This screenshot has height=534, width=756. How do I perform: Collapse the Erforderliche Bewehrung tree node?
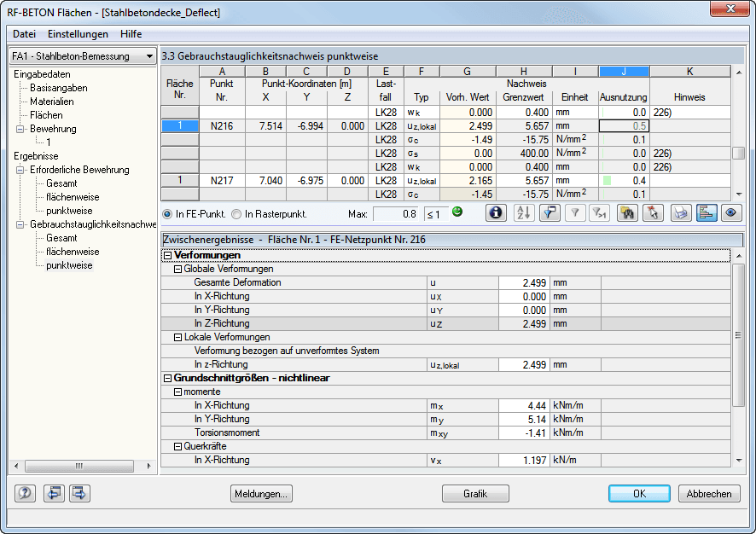(20, 170)
